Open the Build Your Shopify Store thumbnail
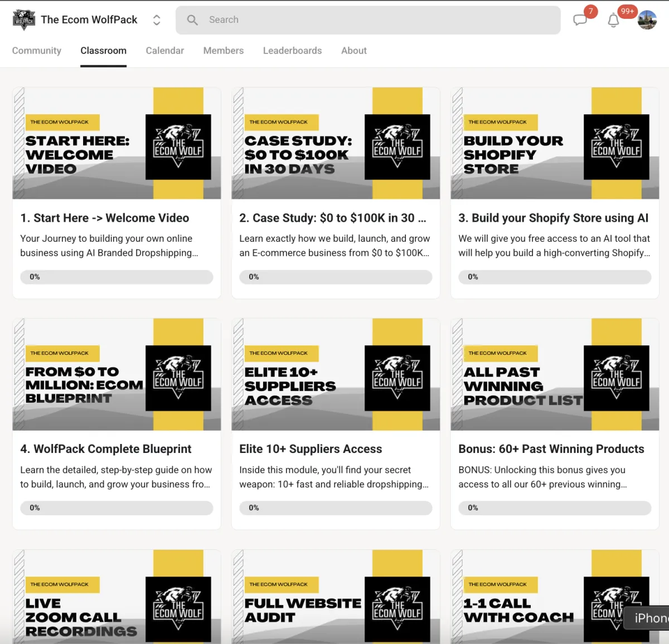669x644 pixels. 555,143
